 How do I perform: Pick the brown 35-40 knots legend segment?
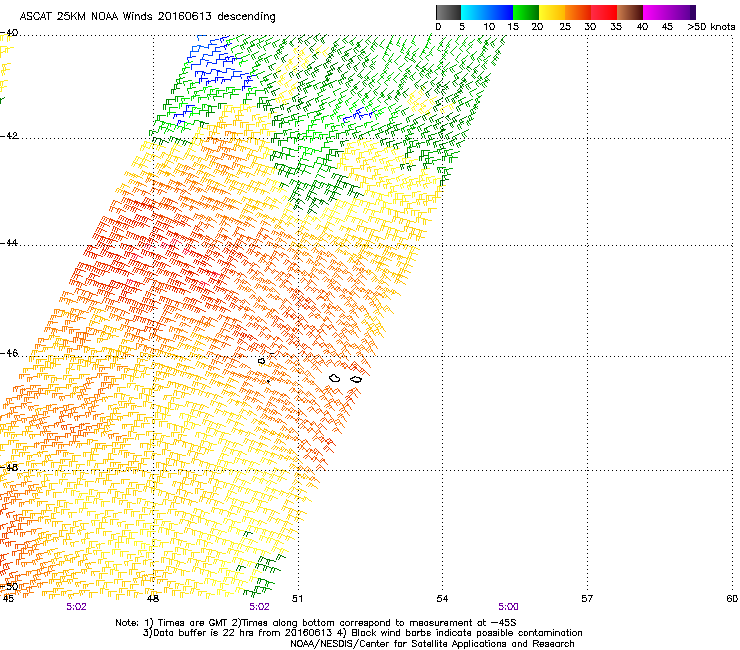click(x=630, y=12)
